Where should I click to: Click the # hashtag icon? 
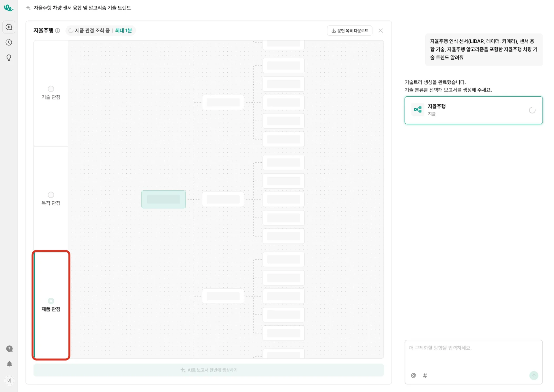[x=425, y=375]
